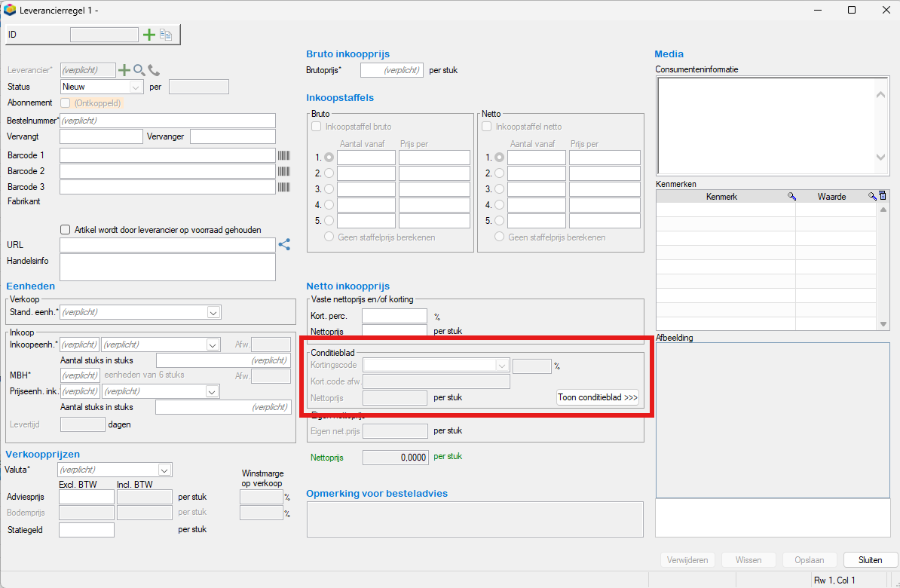Select Bruto 'Geen staffelprijs berekenen' radio
This screenshot has width=900, height=588.
[x=329, y=237]
